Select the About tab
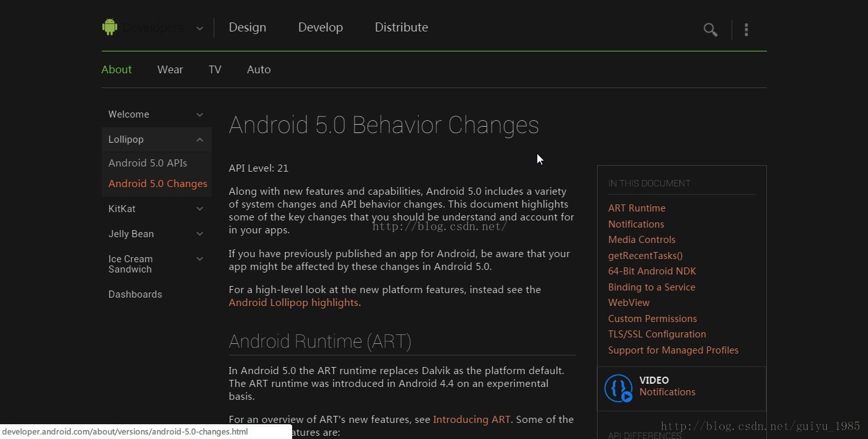Screen dimensions: 868x439 [116, 69]
